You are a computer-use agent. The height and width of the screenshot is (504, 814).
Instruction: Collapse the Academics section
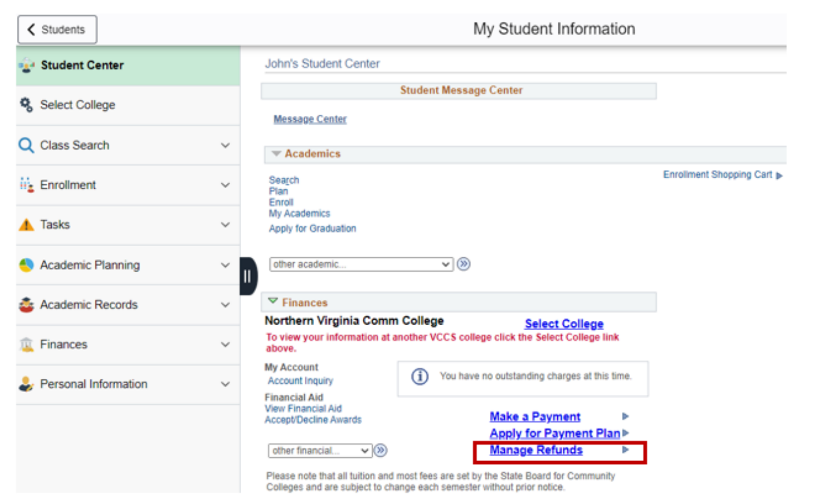[276, 154]
